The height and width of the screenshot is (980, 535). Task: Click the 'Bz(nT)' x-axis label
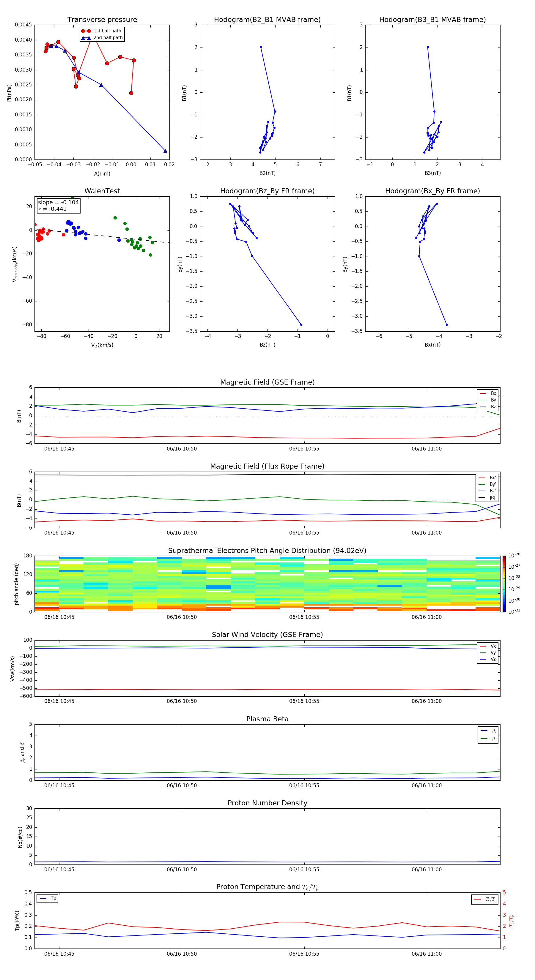(267, 345)
